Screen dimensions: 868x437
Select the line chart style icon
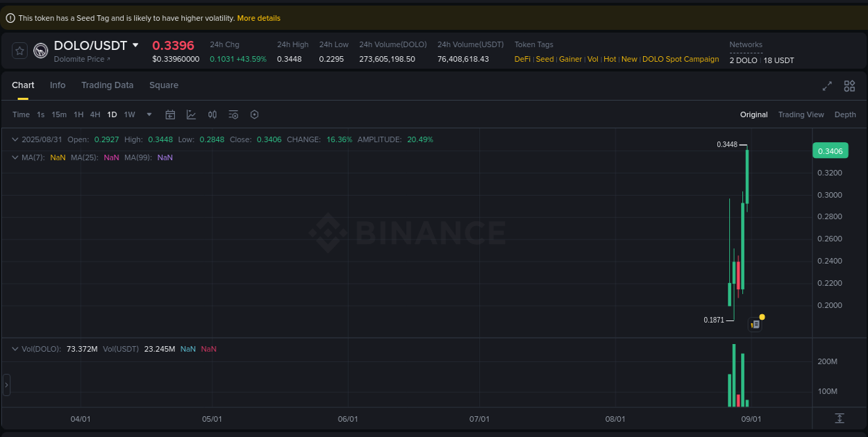point(191,114)
